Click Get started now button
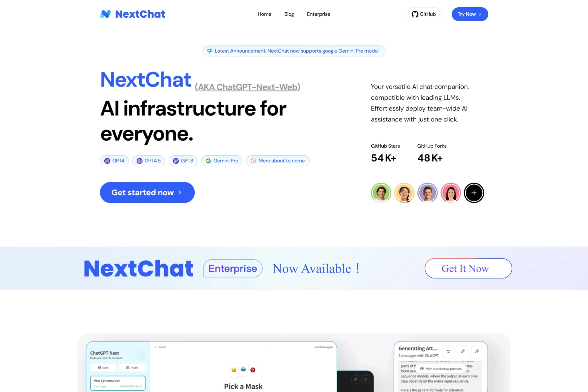Screen dimensions: 588x392 pos(147,192)
